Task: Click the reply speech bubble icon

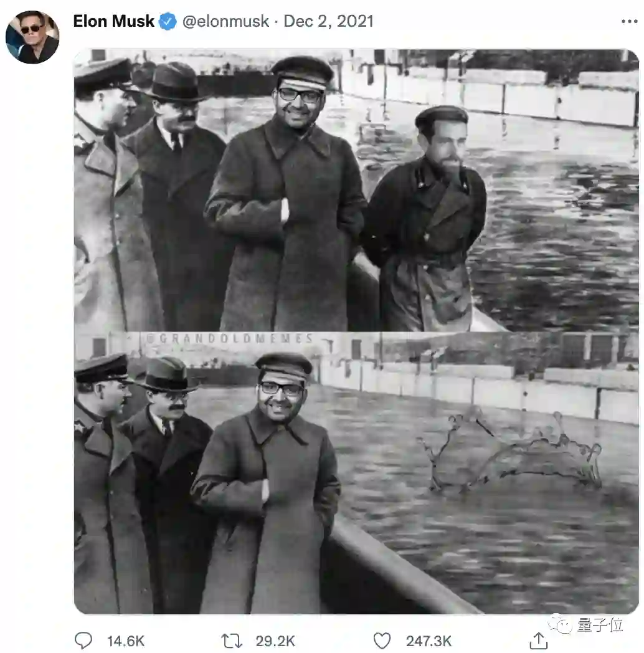Action: pos(83,641)
